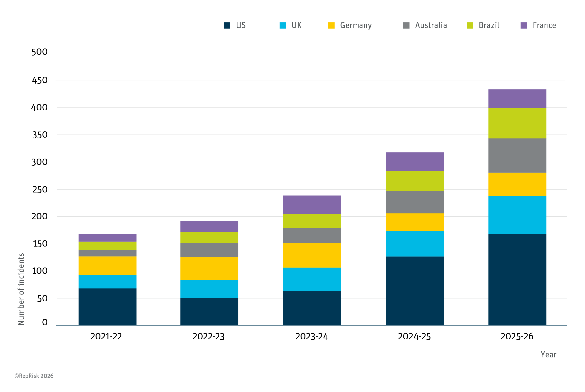Click the France segment of the 2021-22 bar
Screen dimensions: 585x392
click(x=107, y=238)
